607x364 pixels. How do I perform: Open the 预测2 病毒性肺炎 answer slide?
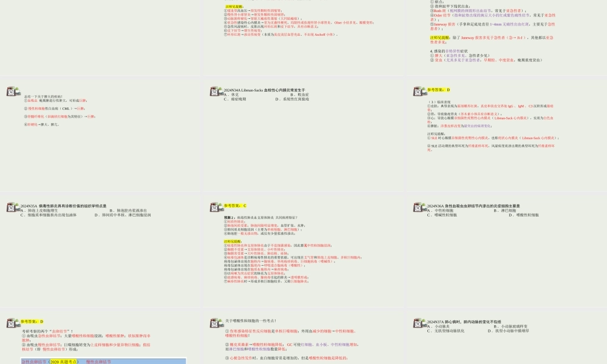point(303,249)
